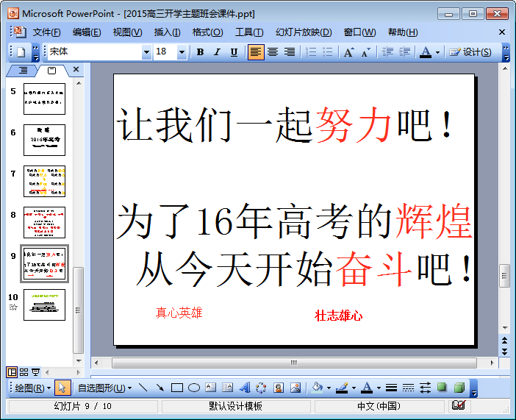Screen dimensions: 516x420
Task: Toggle Center alignment
Action: [x=273, y=52]
